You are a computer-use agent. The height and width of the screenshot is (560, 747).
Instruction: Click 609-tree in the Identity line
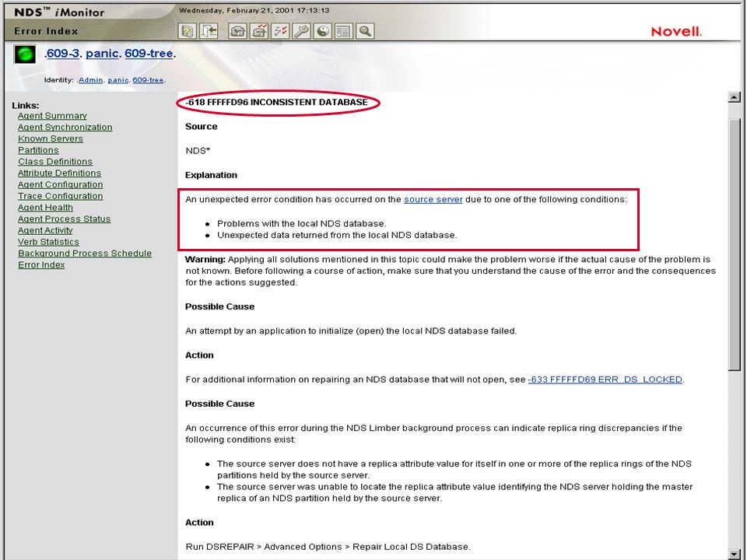[x=148, y=80]
